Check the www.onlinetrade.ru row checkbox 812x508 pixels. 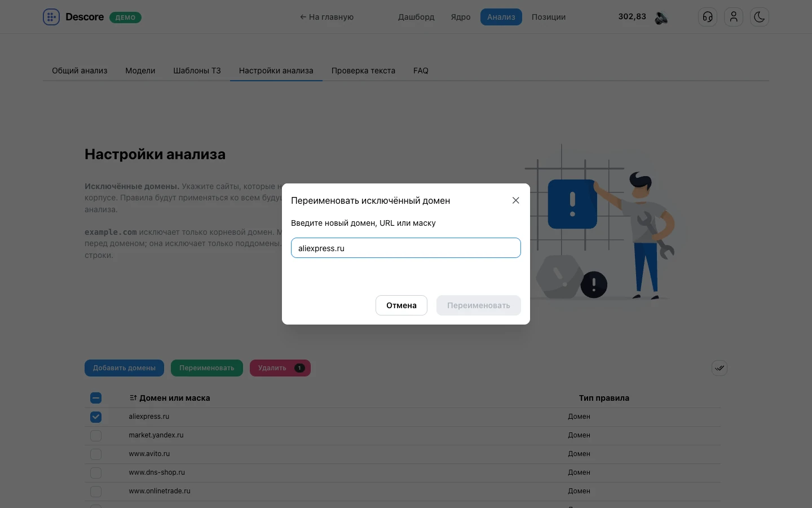click(96, 491)
